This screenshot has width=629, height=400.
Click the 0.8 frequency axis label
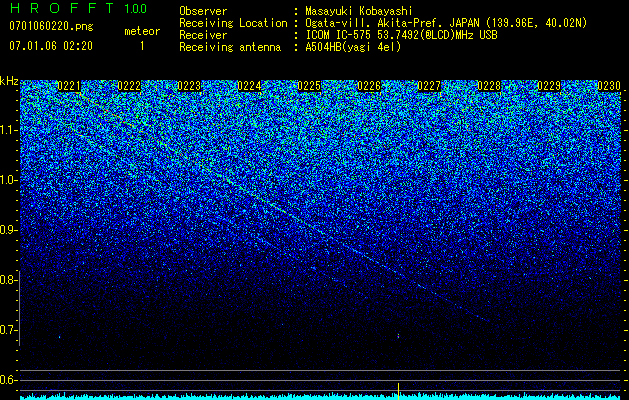tap(9, 280)
